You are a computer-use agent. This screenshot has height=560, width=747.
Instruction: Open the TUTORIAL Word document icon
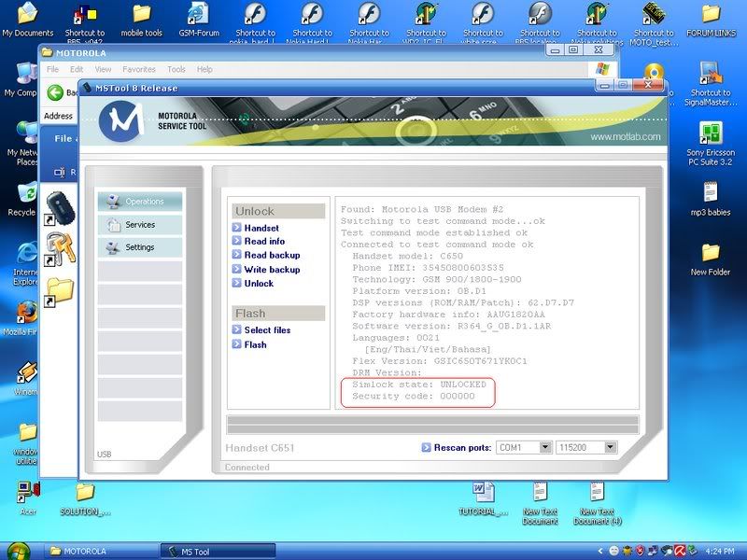[484, 498]
